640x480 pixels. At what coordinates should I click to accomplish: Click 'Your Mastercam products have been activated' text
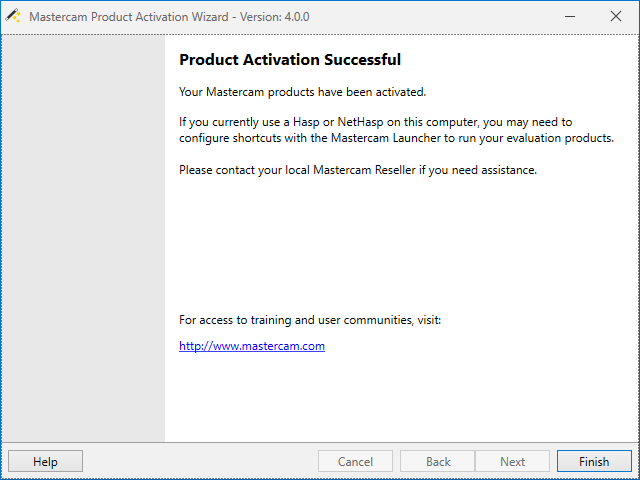[302, 92]
